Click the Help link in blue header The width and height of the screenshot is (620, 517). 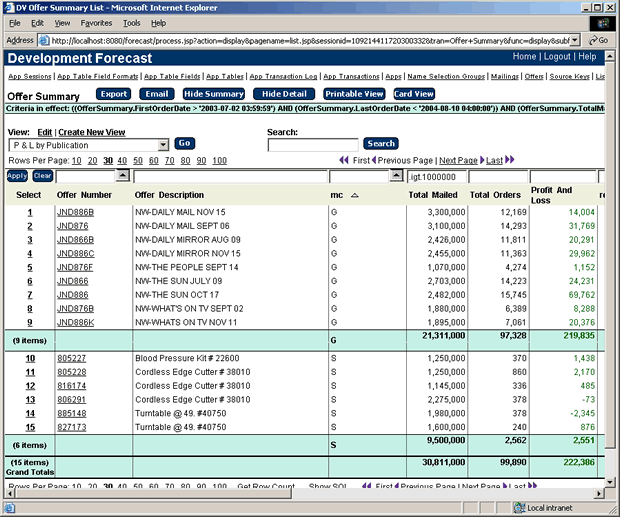587,57
